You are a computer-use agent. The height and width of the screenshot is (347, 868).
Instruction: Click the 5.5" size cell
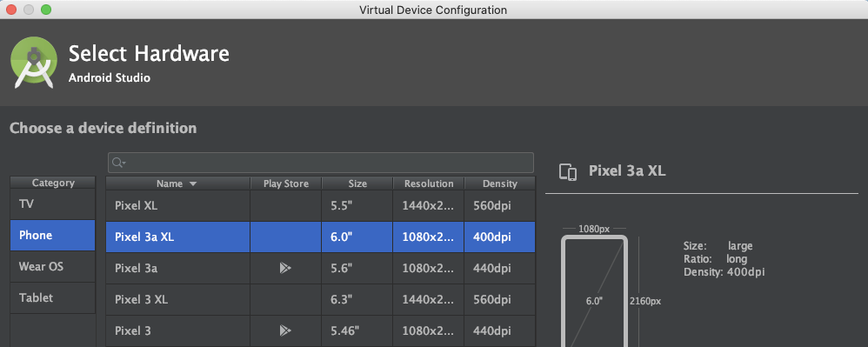click(x=357, y=206)
